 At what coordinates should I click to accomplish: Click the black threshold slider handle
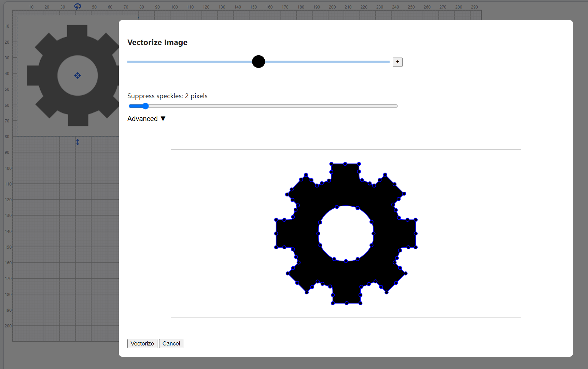(x=258, y=62)
